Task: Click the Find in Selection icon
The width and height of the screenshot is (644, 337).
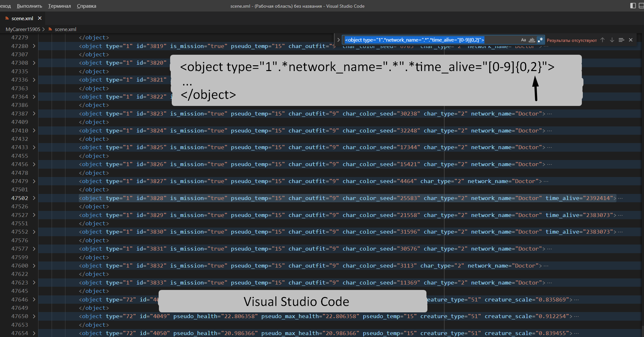Action: [x=621, y=40]
